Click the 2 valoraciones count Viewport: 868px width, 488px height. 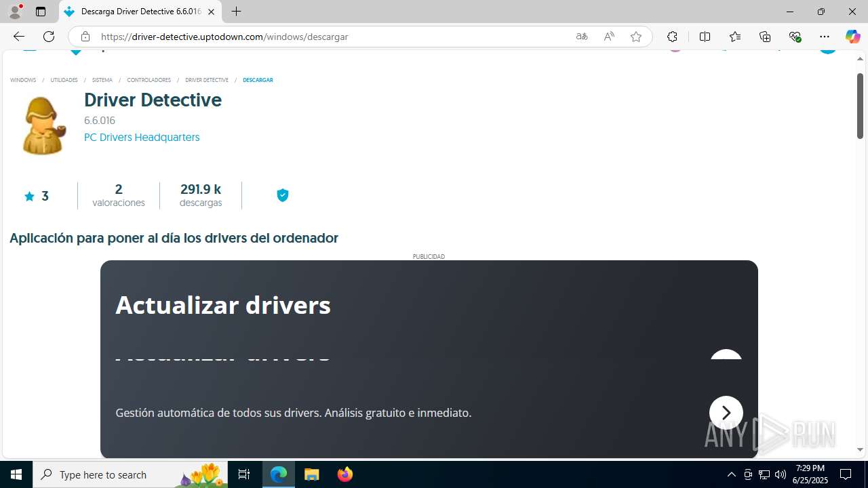[119, 195]
